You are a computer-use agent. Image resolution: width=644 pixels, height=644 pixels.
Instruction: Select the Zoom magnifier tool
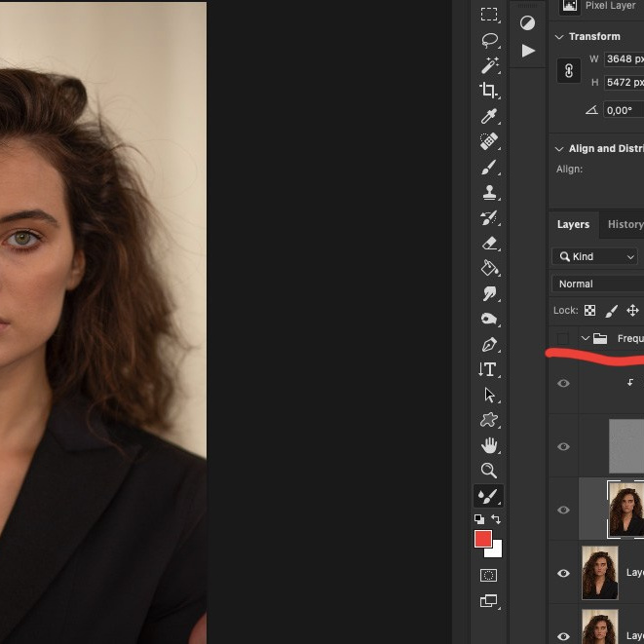(x=489, y=471)
